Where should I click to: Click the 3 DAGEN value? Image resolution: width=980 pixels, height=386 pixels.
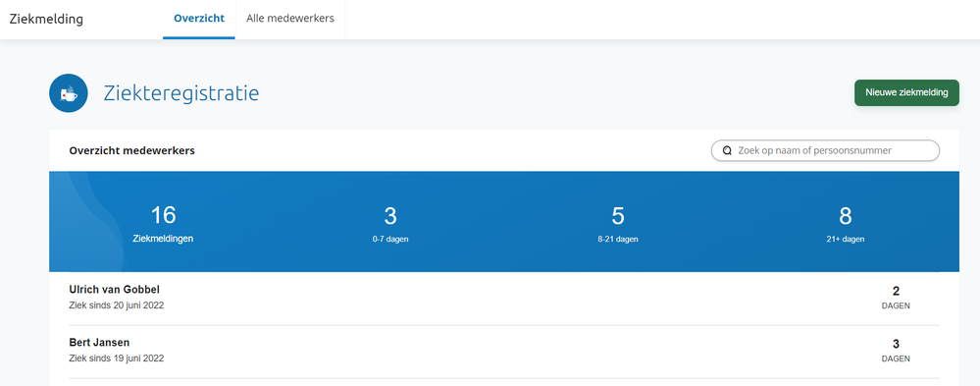point(896,351)
